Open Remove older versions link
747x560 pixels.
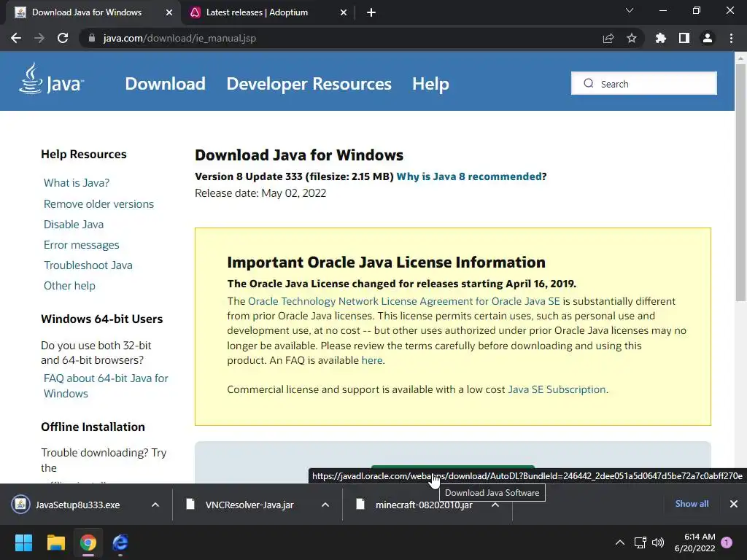[98, 204]
